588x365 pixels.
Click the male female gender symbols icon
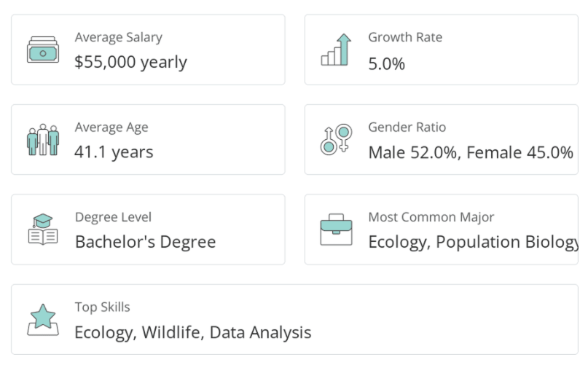336,139
